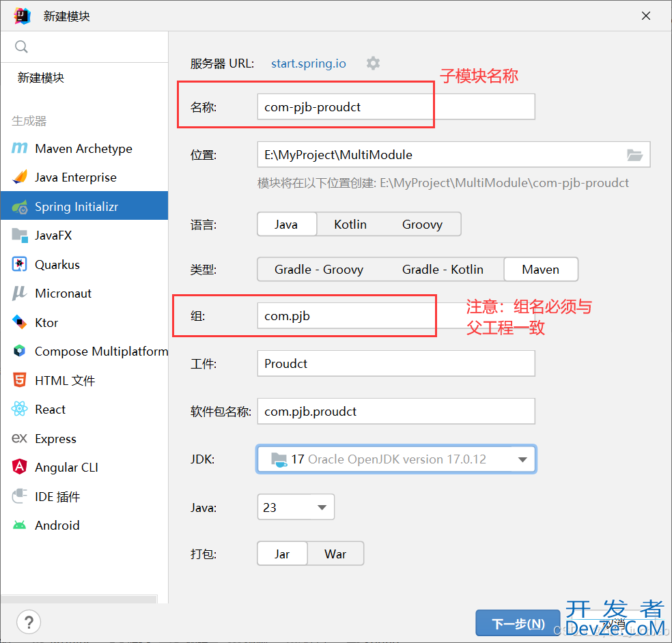Select Java language option
Screen dimensions: 672x643
tap(287, 224)
